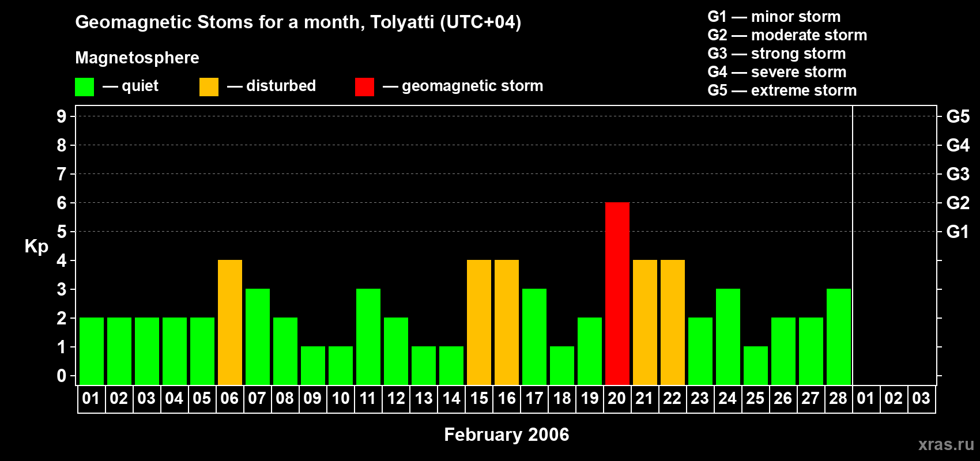Image resolution: width=980 pixels, height=461 pixels.
Task: Click the February day label 01 under the first bar
Action: click(91, 398)
